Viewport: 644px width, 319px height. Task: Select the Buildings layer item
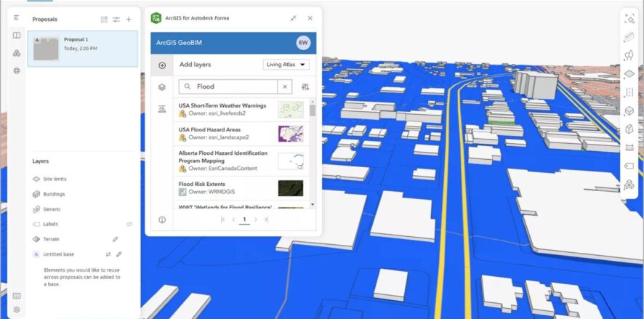click(x=54, y=194)
